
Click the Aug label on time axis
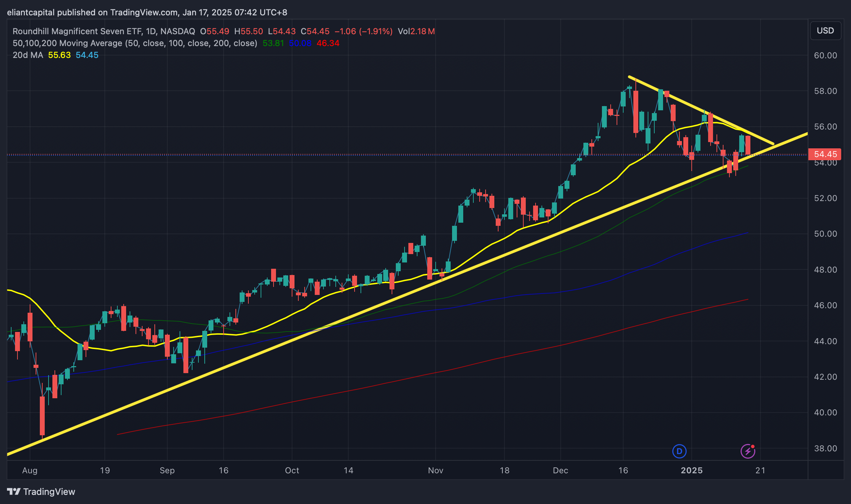click(x=30, y=470)
